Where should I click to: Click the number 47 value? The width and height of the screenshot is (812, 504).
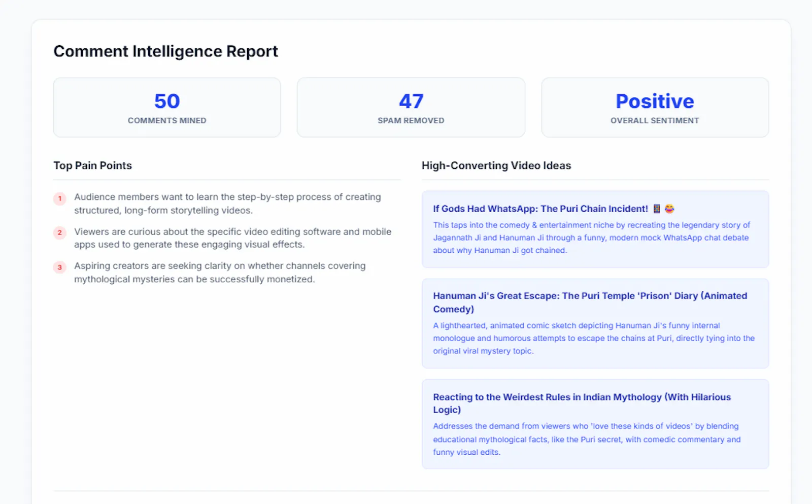click(411, 101)
